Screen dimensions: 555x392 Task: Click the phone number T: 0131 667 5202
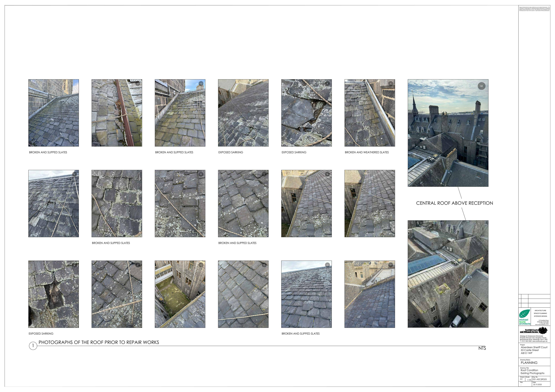tap(544, 323)
